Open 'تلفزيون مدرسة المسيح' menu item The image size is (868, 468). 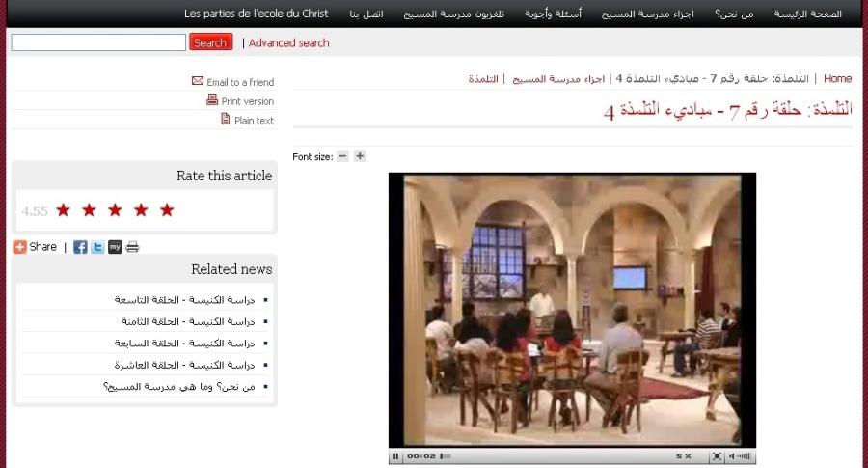(x=454, y=14)
